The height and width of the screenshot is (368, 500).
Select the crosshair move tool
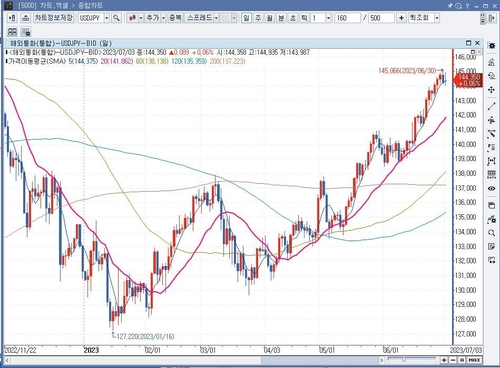tap(491, 90)
